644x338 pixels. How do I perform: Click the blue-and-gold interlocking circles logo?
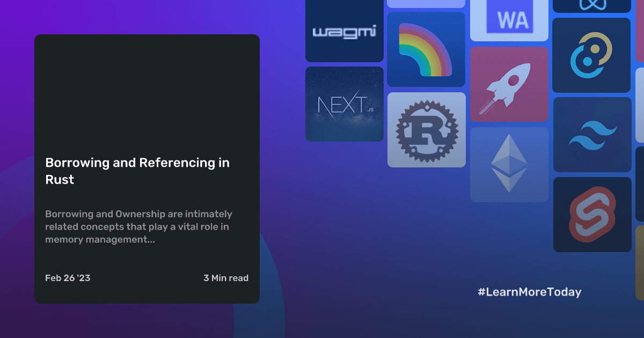pyautogui.click(x=592, y=55)
